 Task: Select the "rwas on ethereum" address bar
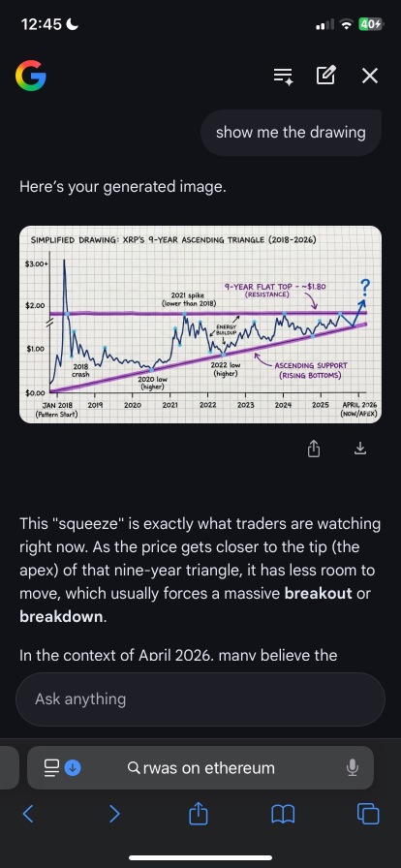(x=200, y=768)
